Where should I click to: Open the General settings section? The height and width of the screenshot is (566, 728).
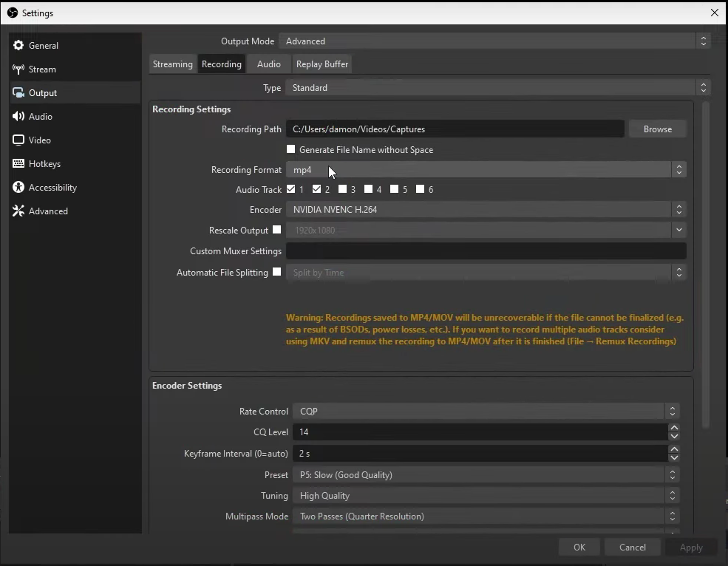pyautogui.click(x=43, y=45)
